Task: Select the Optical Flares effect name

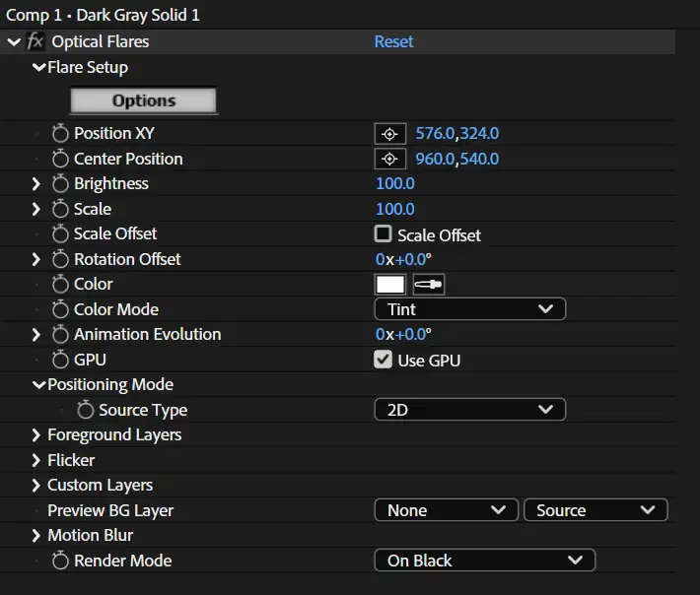Action: click(x=101, y=42)
